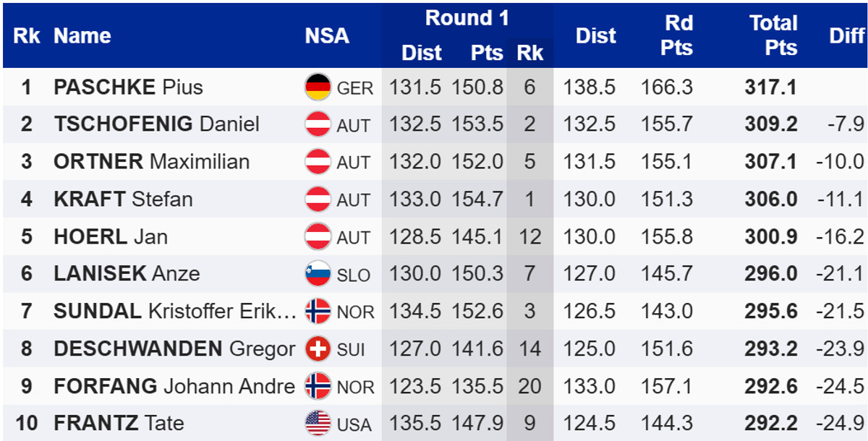Click the Norwegian flag beside Forfang
Screen dimensions: 868x441
318,386
